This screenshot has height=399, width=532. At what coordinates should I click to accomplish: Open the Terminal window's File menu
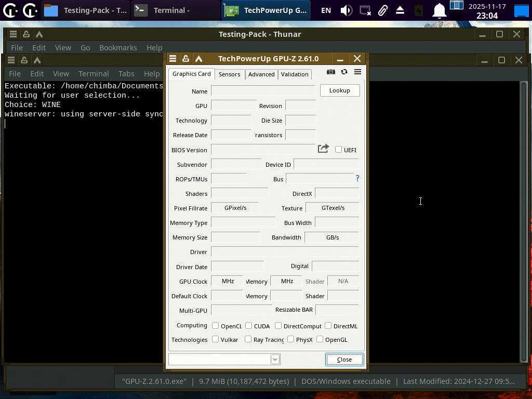(x=15, y=74)
